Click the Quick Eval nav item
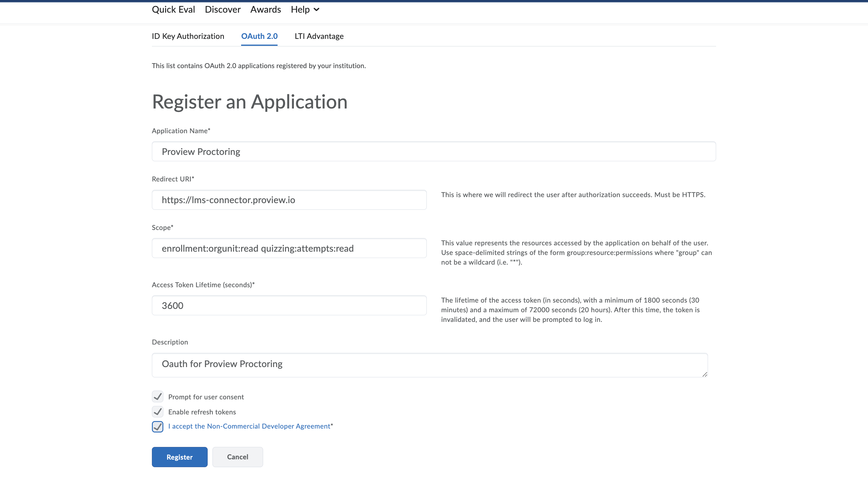868x478 pixels. (x=173, y=9)
